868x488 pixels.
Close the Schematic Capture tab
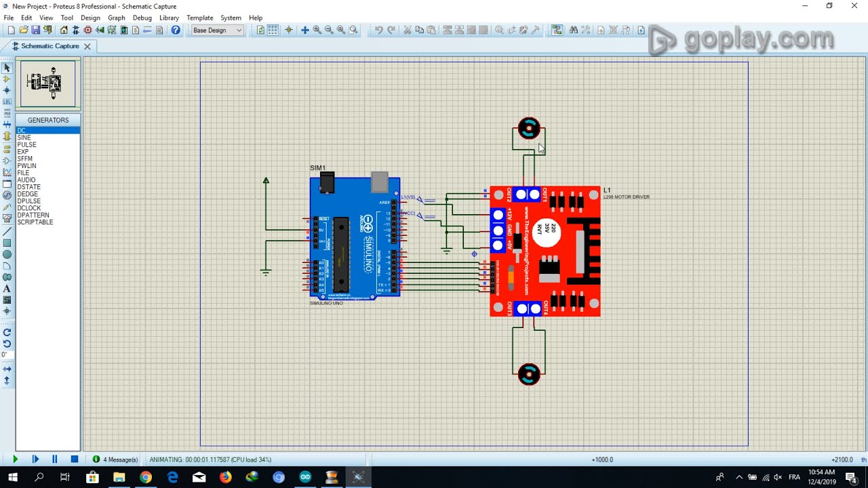coord(89,46)
